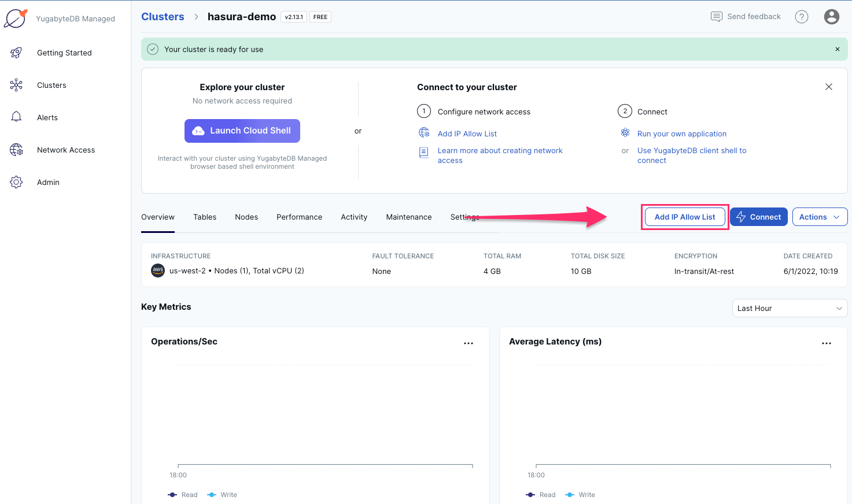Open the user profile avatar icon
The width and height of the screenshot is (852, 504).
coord(832,16)
